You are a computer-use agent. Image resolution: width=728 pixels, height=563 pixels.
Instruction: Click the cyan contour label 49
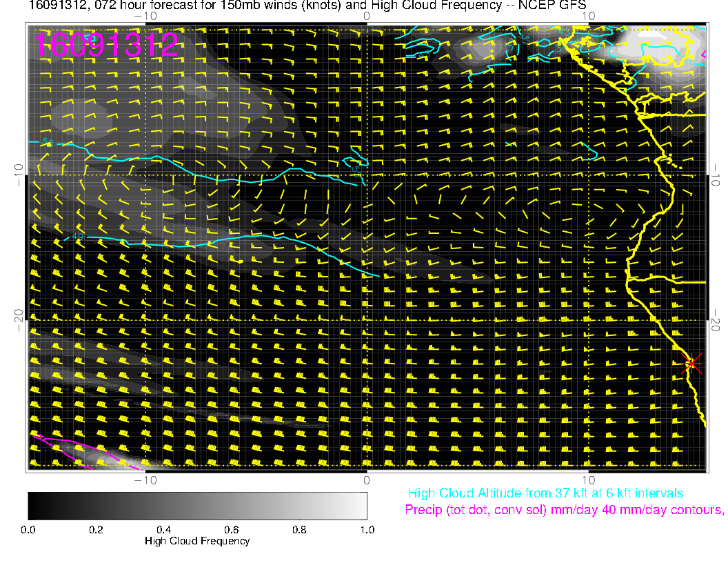tap(77, 237)
